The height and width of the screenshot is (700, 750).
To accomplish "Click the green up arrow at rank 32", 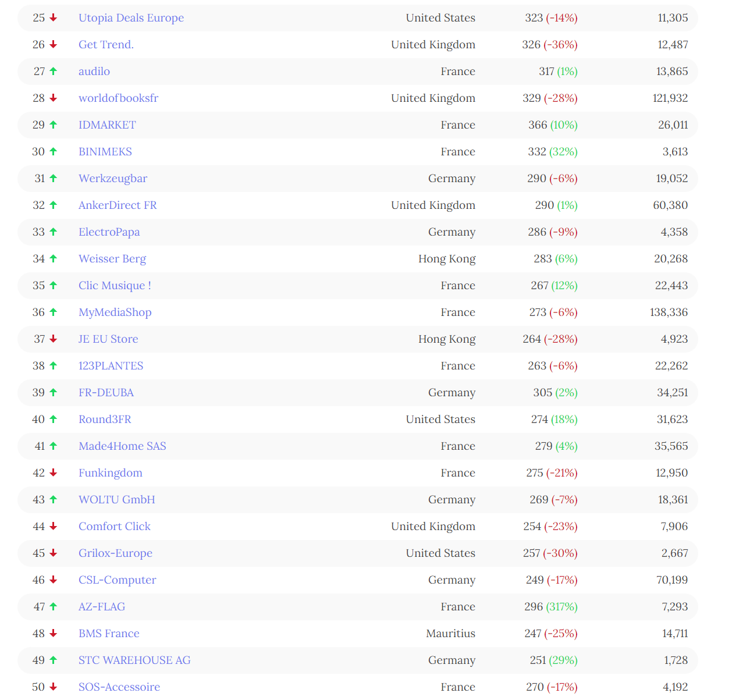I will pyautogui.click(x=54, y=205).
